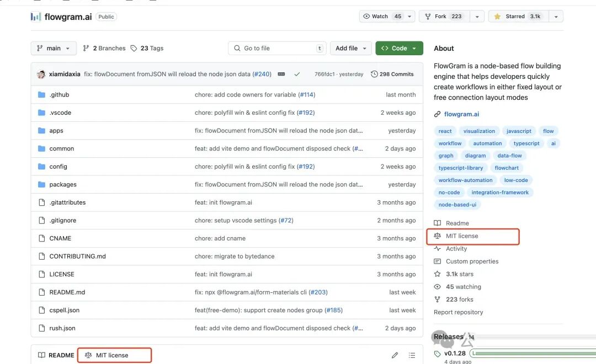
Task: Select the react topic tag
Action: coord(445,131)
